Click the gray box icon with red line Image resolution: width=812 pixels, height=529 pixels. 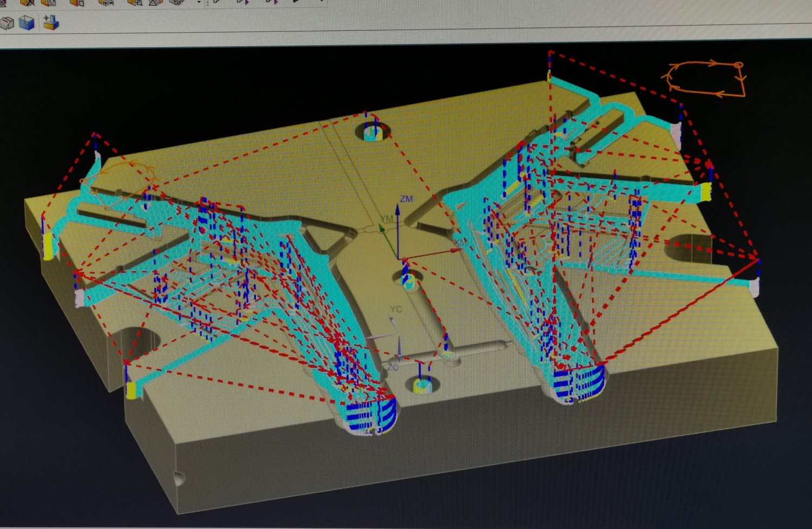click(6, 23)
